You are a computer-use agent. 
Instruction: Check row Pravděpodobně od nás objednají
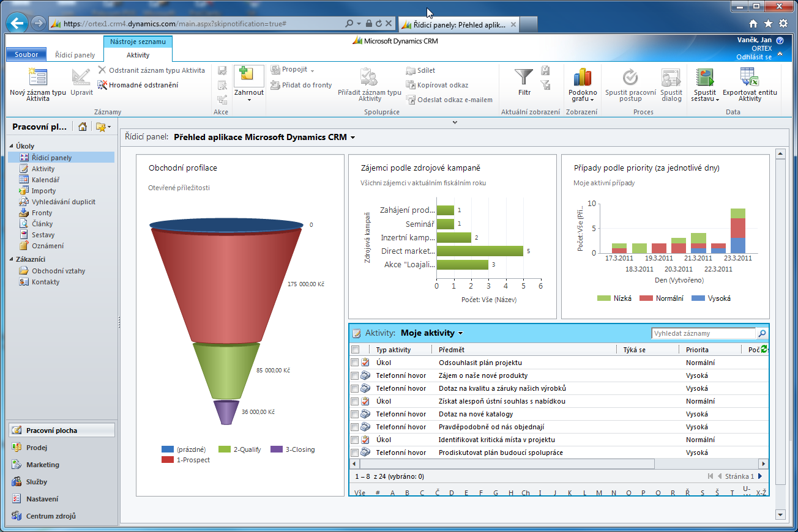[x=355, y=427]
